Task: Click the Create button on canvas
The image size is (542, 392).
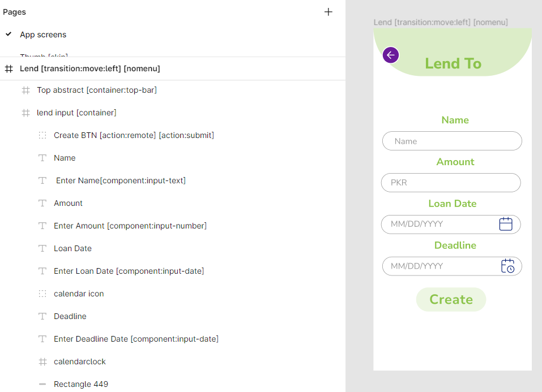Action: click(x=451, y=299)
